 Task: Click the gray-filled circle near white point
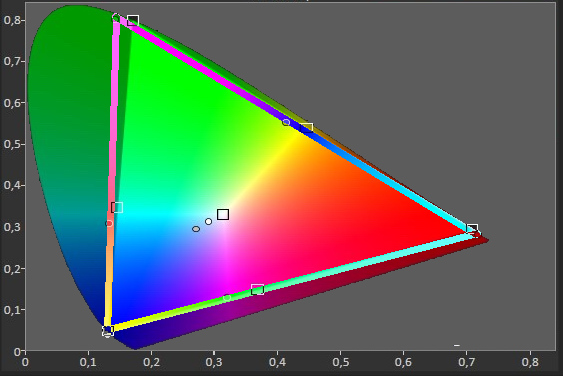click(196, 229)
